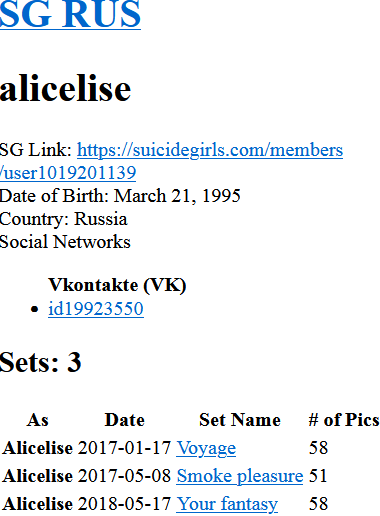Open the Smoke pleasure set link

pyautogui.click(x=240, y=476)
